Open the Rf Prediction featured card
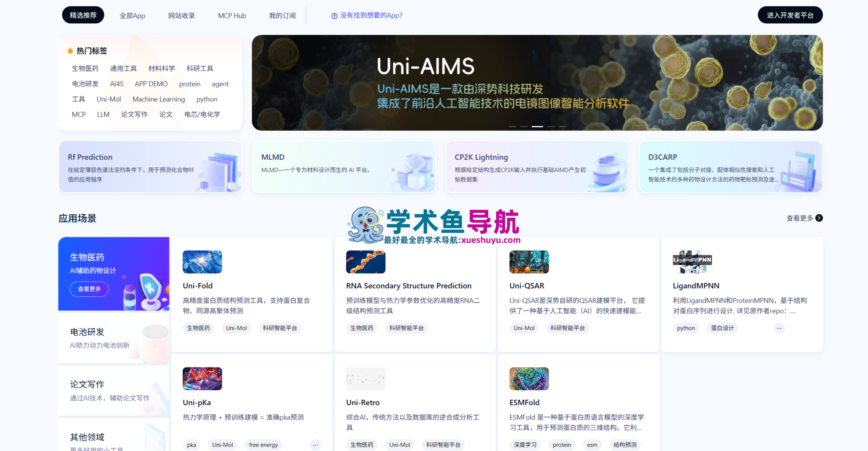The image size is (868, 451). (150, 167)
